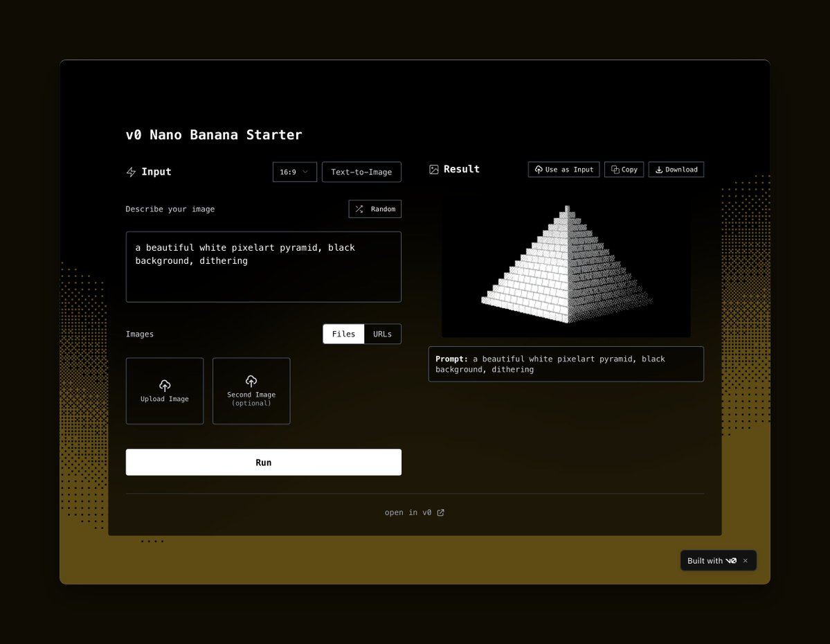The image size is (830, 644).
Task: Click the external link icon beside open in v0
Action: (441, 512)
